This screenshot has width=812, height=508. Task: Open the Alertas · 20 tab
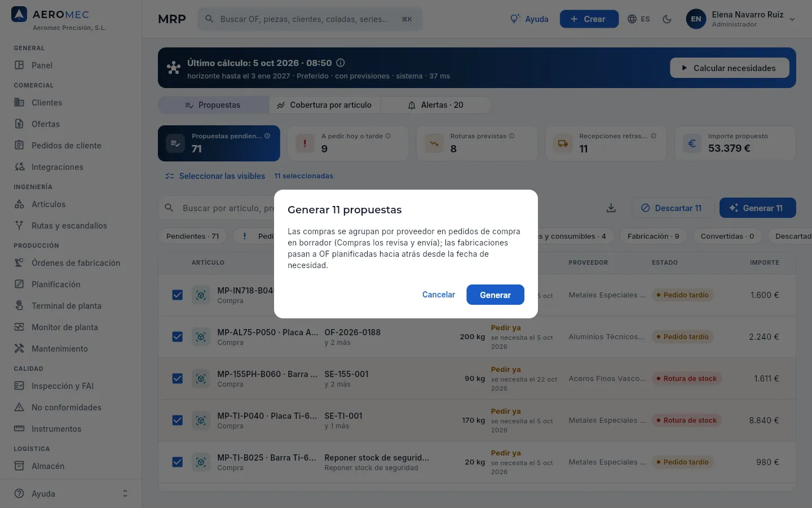(x=435, y=105)
